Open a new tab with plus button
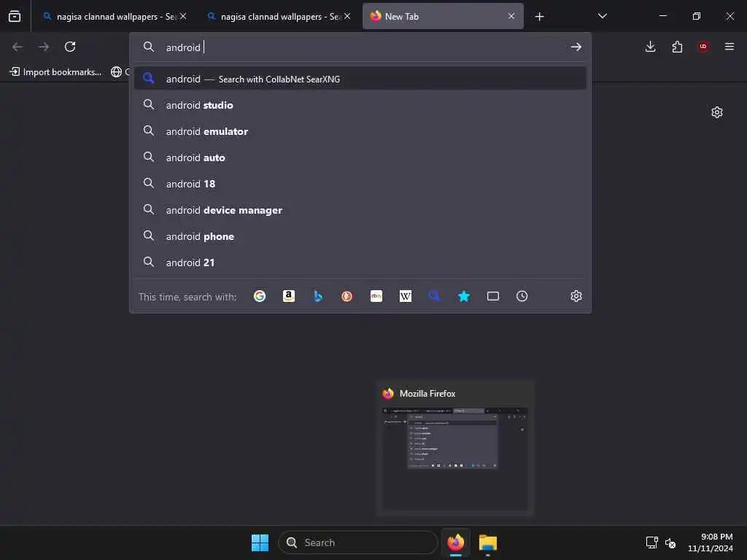 [x=539, y=17]
